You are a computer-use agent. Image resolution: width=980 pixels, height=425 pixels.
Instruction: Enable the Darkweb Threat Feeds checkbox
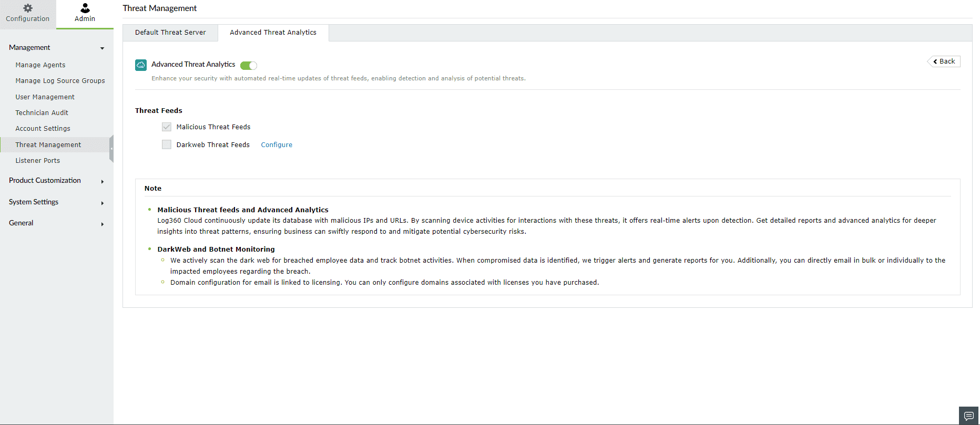pyautogui.click(x=167, y=145)
